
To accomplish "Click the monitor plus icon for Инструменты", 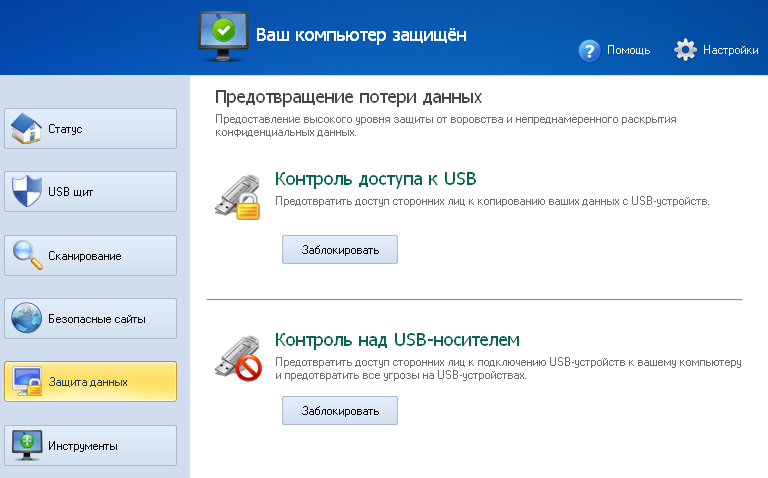I will pos(26,445).
